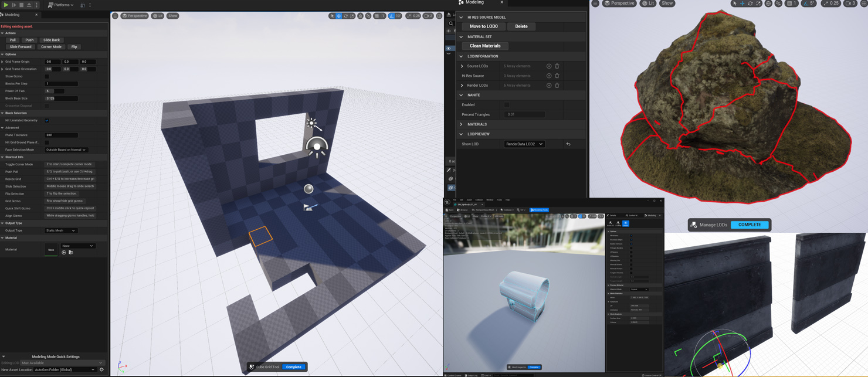Open Material None asset dropdown

click(77, 246)
